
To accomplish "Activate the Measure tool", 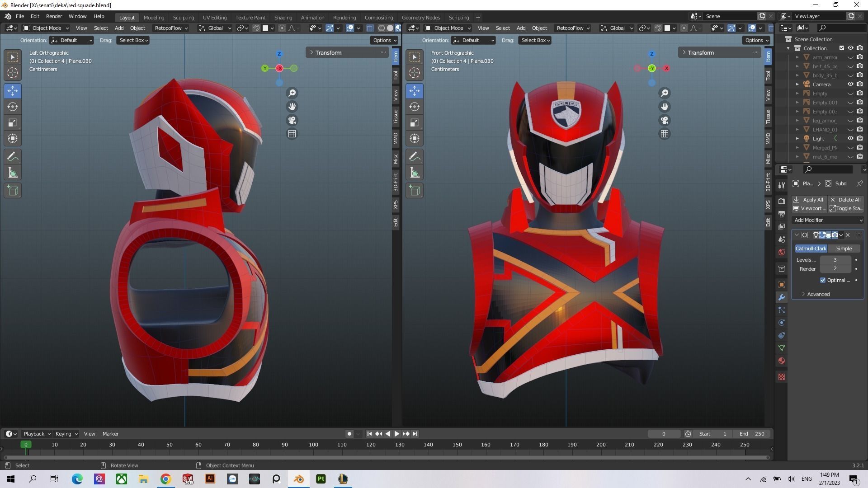I will point(12,172).
